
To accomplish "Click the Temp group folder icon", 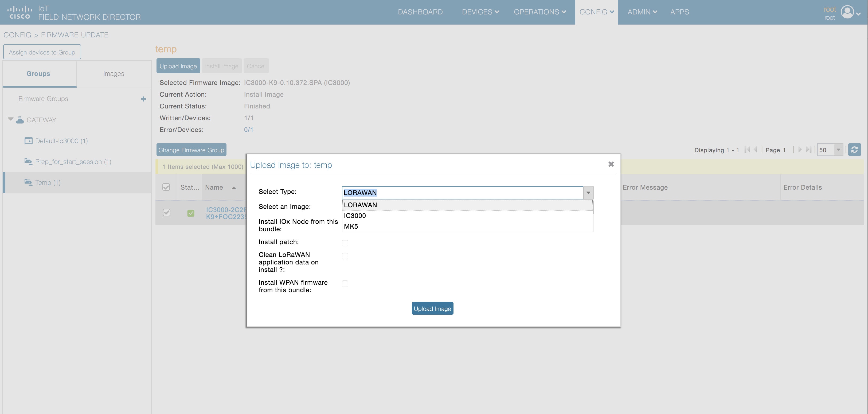I will coord(28,182).
